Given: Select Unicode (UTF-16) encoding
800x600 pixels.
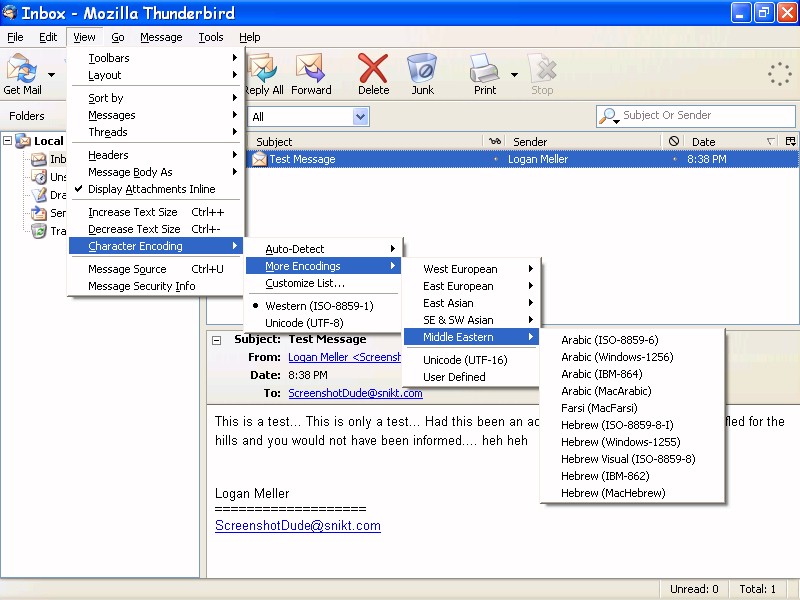Looking at the screenshot, I should point(471,360).
